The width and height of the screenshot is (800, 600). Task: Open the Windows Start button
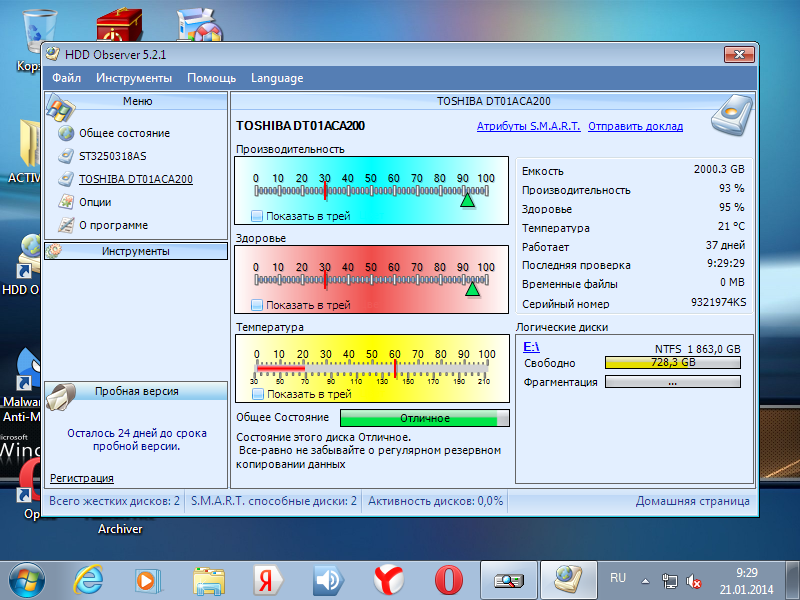point(27,581)
